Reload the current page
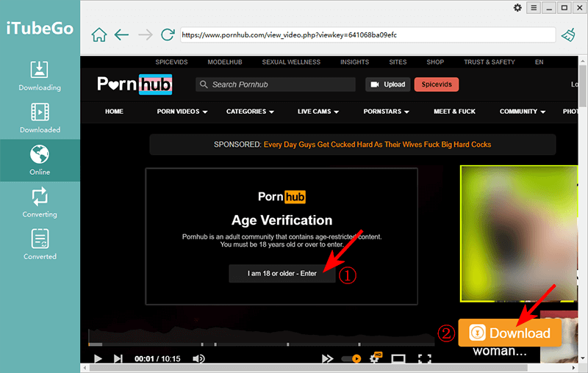 [168, 35]
